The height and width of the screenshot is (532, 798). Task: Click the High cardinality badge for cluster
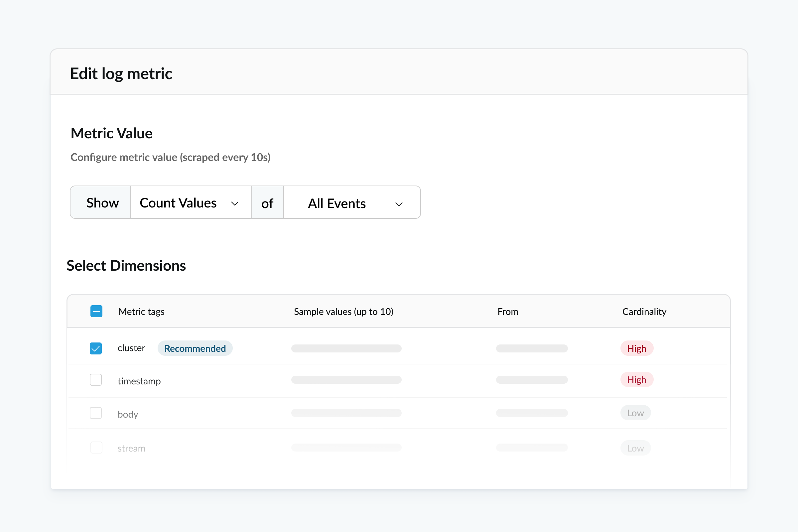[637, 348]
